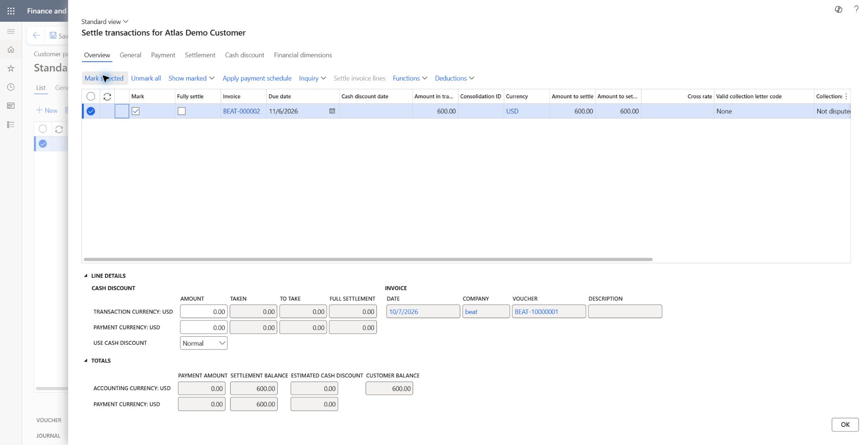Switch to the Cash discount tab

tap(245, 55)
